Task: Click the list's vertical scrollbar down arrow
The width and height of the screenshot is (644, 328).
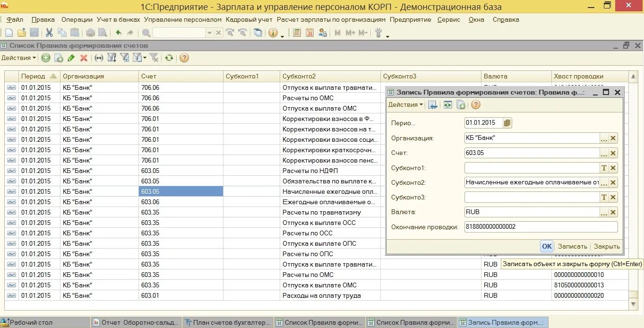Action: 634,305
